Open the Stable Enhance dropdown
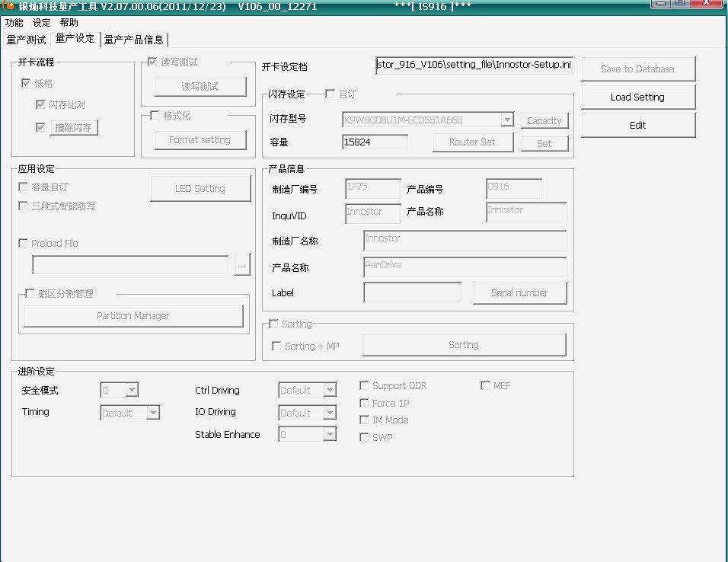The width and height of the screenshot is (728, 562). pos(329,434)
